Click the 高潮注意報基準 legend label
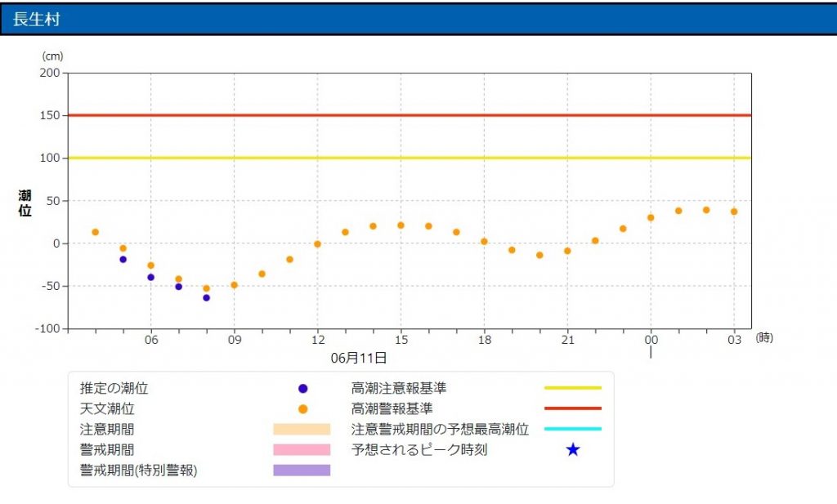This screenshot has width=837, height=504. pos(398,388)
